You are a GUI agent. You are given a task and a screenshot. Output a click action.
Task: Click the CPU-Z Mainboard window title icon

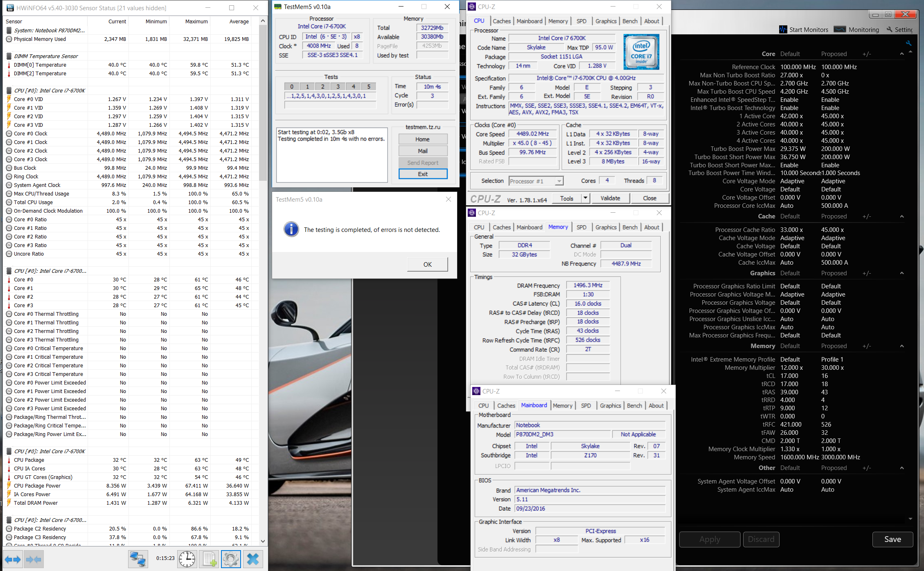click(x=476, y=391)
